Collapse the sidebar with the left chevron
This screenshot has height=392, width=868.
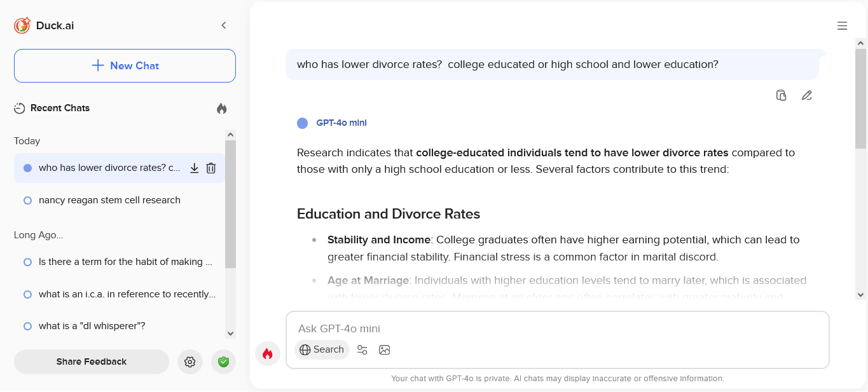point(224,25)
